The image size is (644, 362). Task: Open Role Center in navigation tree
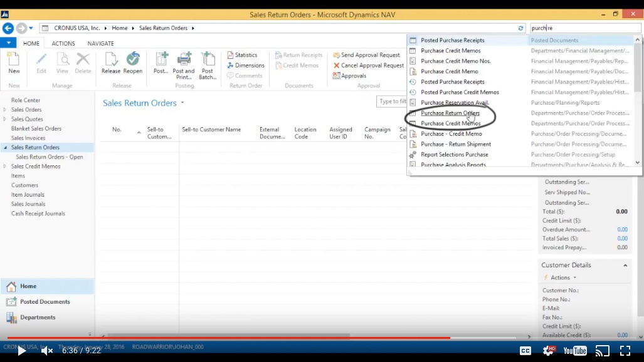(x=26, y=100)
